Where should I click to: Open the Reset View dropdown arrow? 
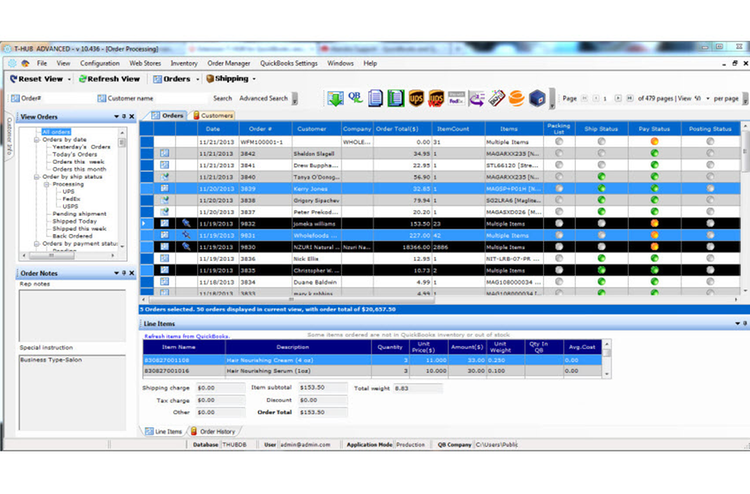(69, 79)
